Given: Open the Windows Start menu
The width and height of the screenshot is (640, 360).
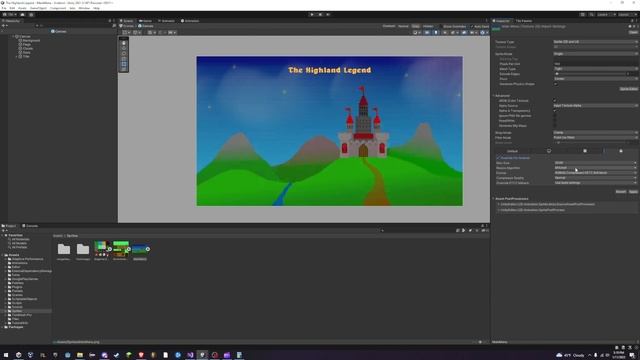Looking at the screenshot, I should (6, 355).
